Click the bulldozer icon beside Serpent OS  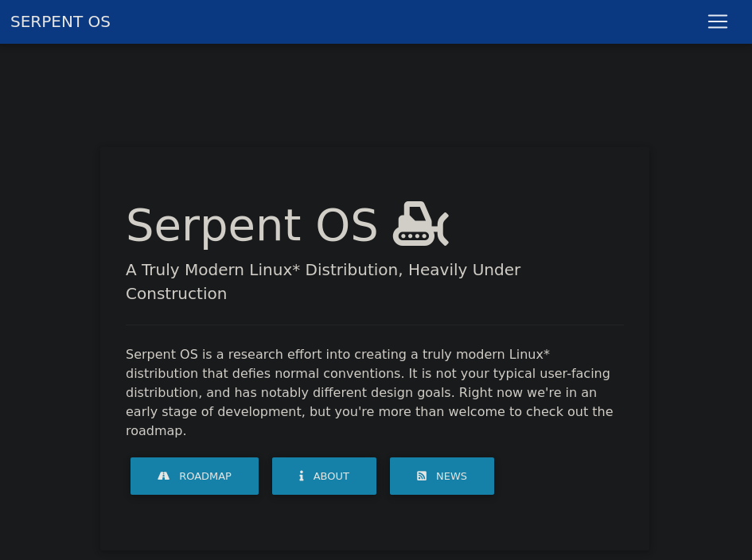point(421,224)
